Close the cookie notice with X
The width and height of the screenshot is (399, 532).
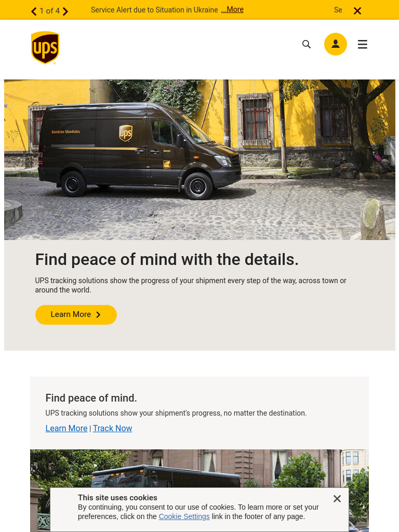pyautogui.click(x=337, y=498)
